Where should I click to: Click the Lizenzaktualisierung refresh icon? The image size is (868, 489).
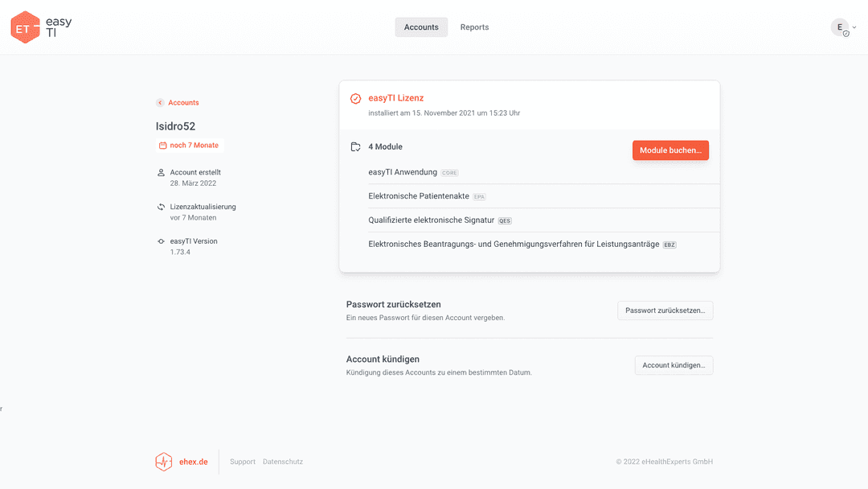(162, 207)
